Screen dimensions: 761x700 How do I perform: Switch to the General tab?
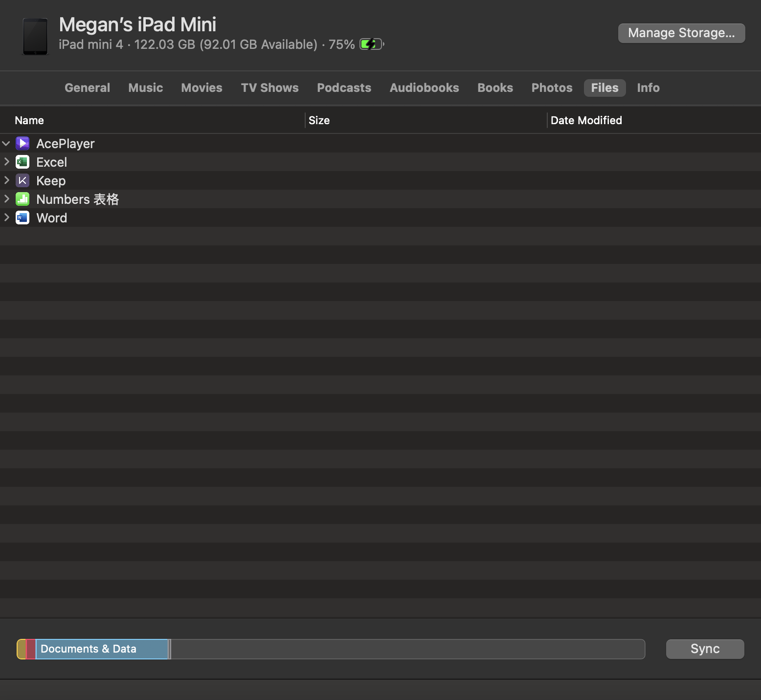tap(87, 88)
